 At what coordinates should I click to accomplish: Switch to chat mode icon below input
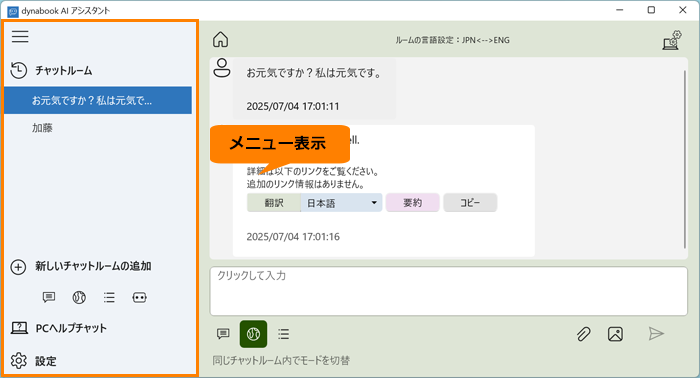pyautogui.click(x=223, y=334)
